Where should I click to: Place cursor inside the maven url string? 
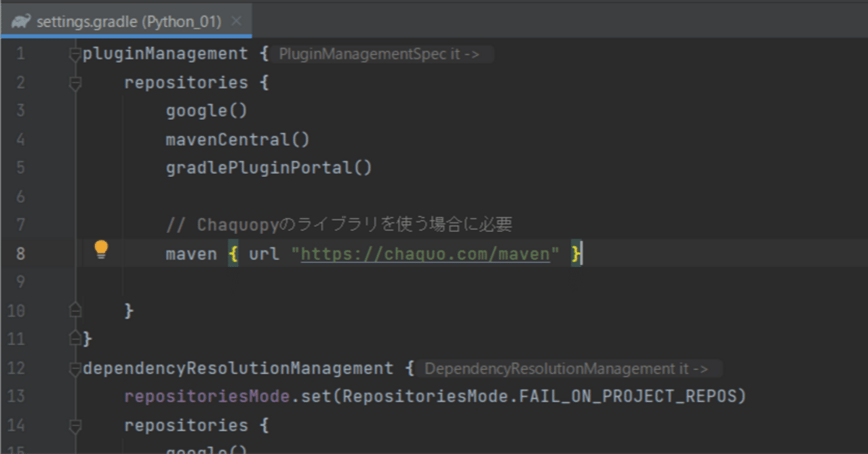point(475,253)
